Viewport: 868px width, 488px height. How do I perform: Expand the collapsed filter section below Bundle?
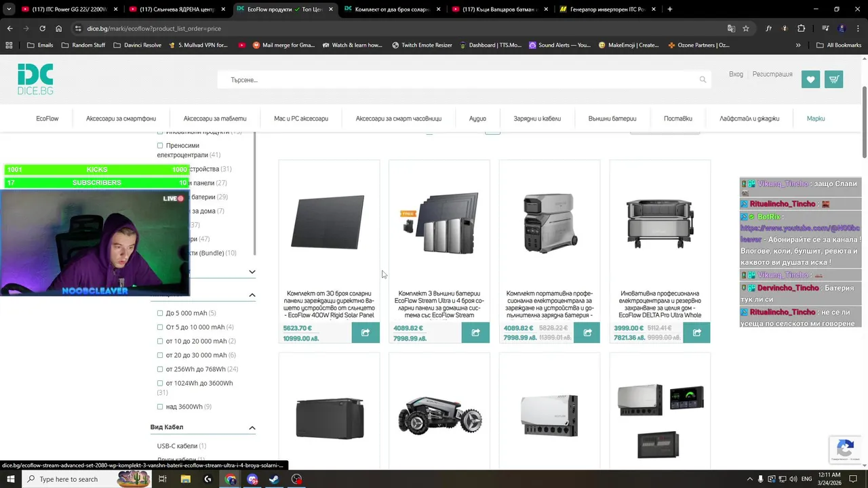point(252,272)
